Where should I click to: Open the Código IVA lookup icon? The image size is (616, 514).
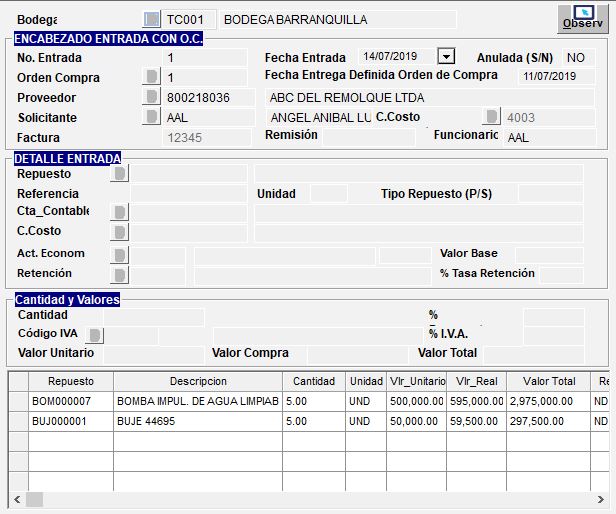pyautogui.click(x=94, y=335)
